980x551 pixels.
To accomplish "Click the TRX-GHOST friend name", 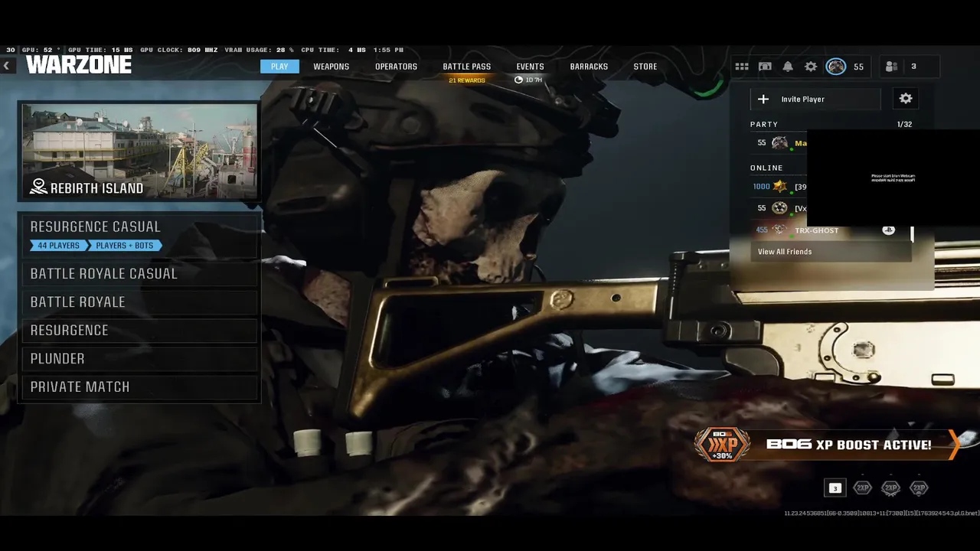I will (816, 230).
